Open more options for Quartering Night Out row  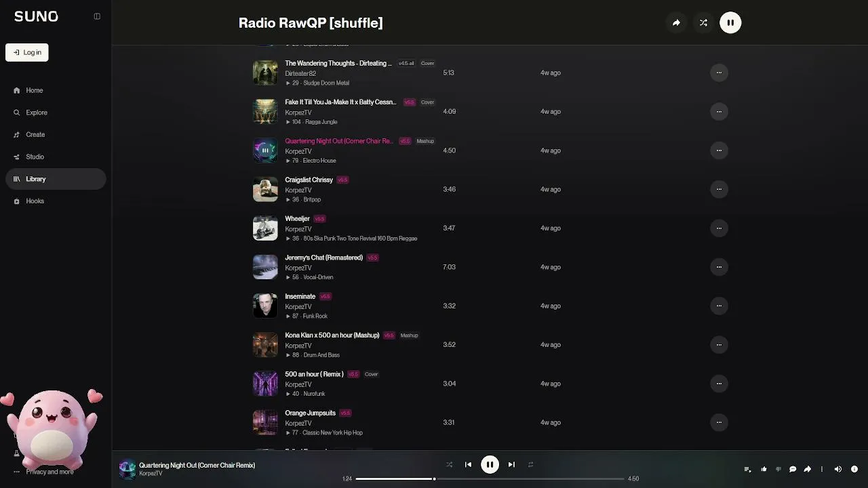[x=719, y=150]
